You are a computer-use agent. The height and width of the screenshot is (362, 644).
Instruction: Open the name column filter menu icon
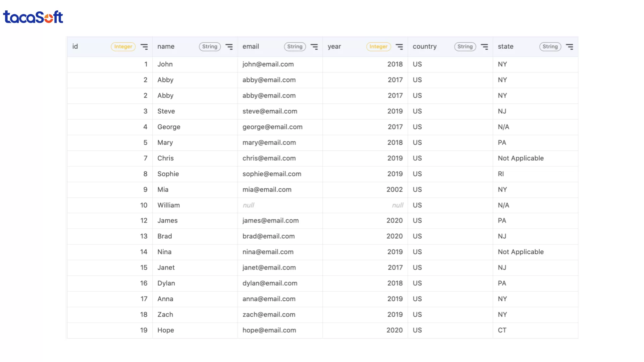click(x=229, y=47)
